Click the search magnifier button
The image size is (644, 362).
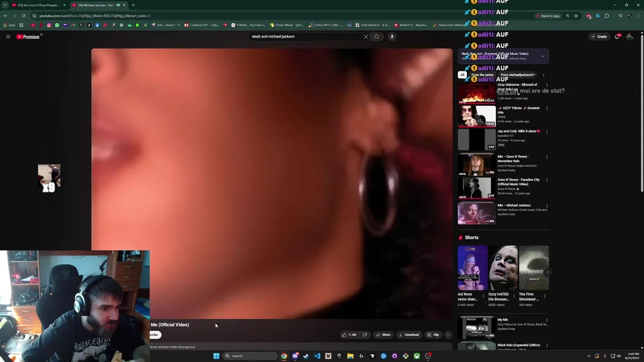pos(376,37)
